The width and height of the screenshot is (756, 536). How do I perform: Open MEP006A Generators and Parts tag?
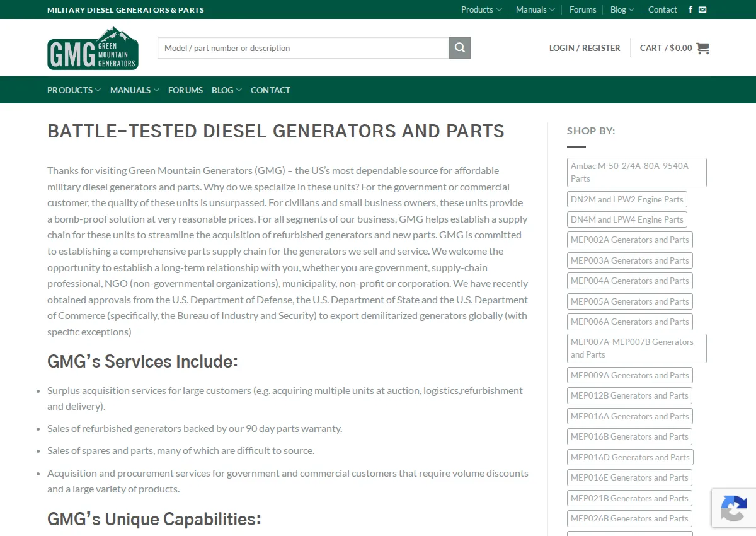pyautogui.click(x=629, y=322)
